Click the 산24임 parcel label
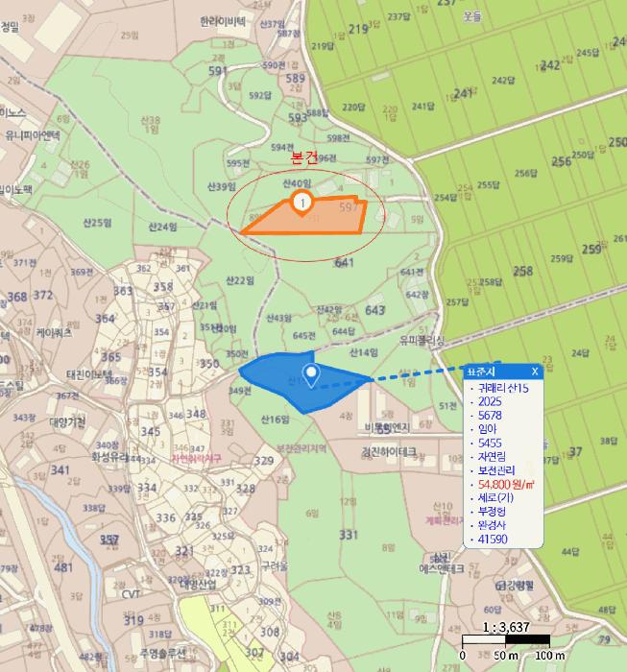This screenshot has height=672, width=627. (163, 228)
